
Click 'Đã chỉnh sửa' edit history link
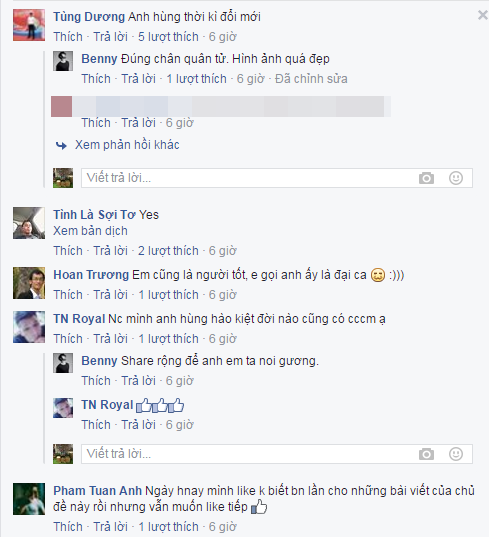(x=311, y=79)
